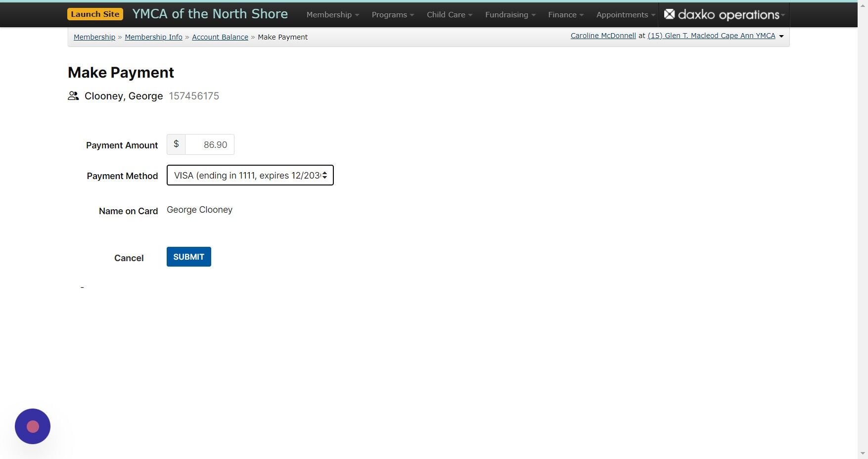Open the daxko operations account menu

[723, 14]
